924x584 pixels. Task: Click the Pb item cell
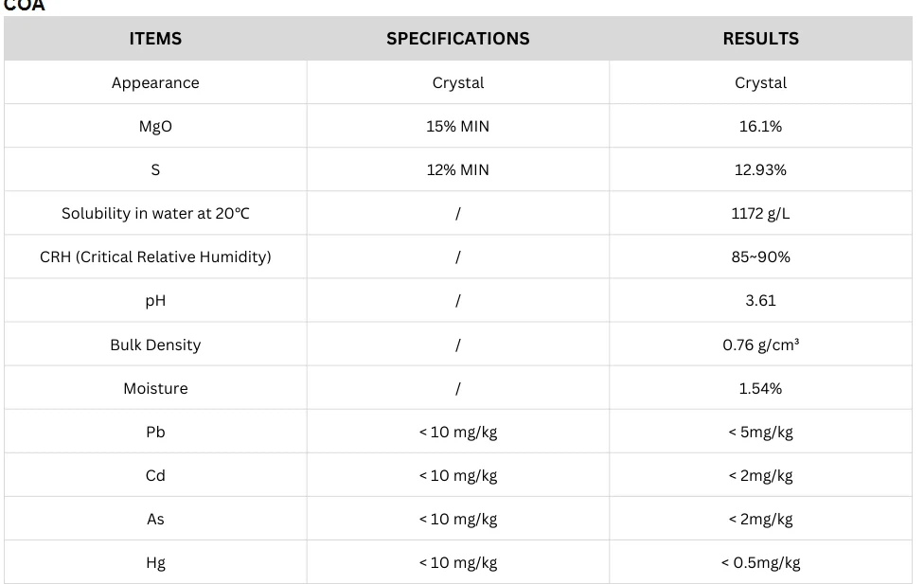(x=155, y=432)
